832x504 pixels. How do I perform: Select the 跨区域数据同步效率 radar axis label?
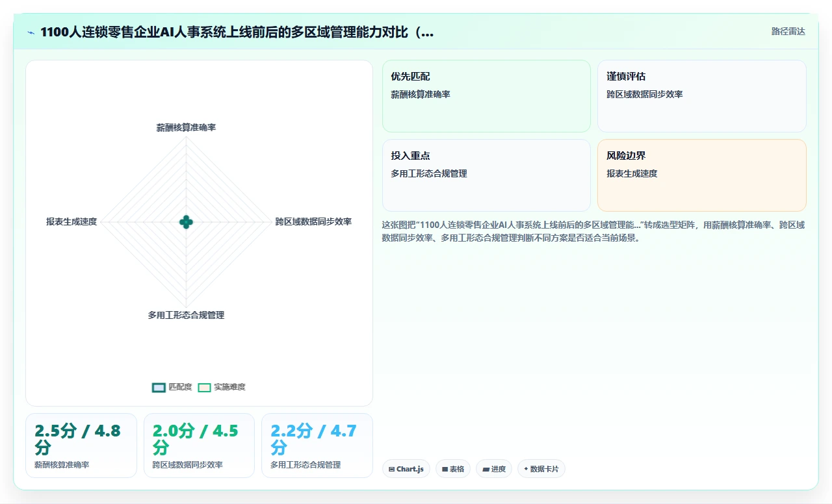pyautogui.click(x=313, y=221)
